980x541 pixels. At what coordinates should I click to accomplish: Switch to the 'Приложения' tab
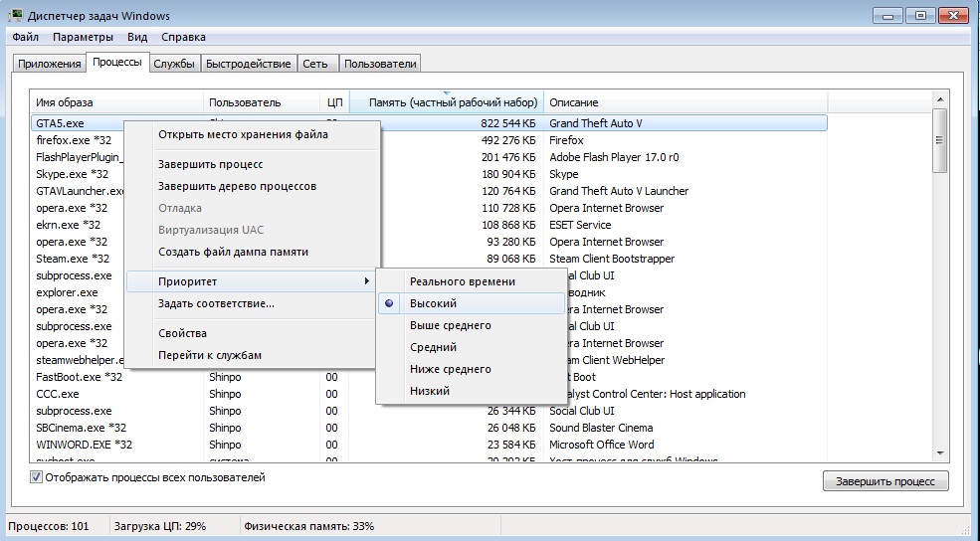point(50,64)
